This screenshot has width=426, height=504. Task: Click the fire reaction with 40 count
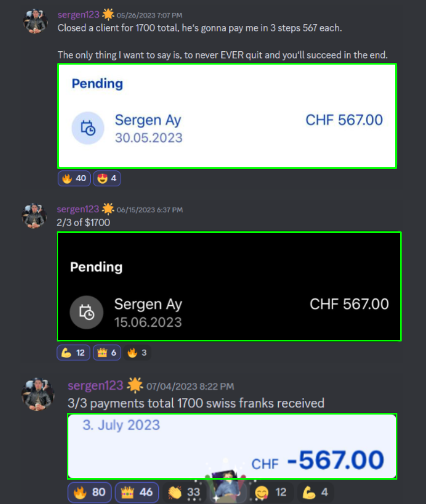tap(74, 178)
